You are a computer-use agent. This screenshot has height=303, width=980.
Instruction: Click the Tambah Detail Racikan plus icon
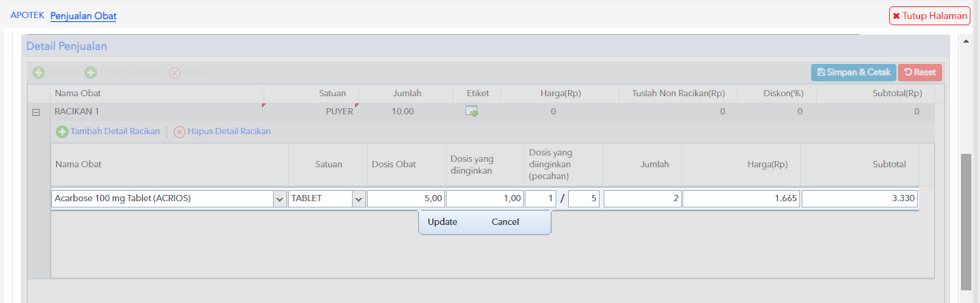pyautogui.click(x=62, y=132)
